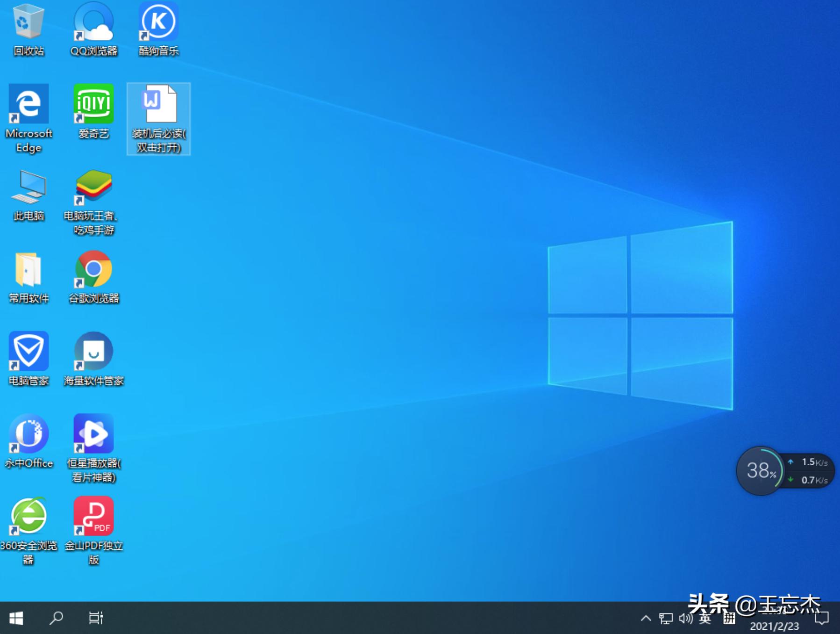Select the Microsoft Edge shortcut

tap(28, 104)
